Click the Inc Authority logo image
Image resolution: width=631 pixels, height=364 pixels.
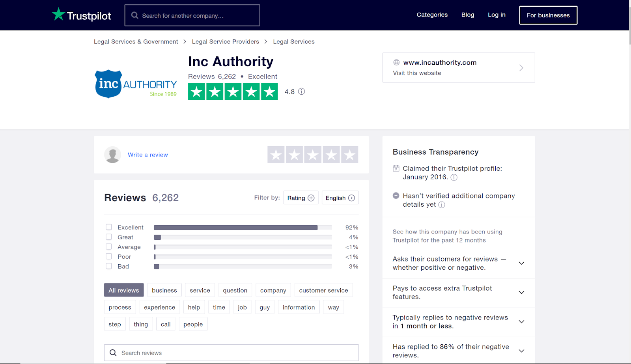(136, 84)
